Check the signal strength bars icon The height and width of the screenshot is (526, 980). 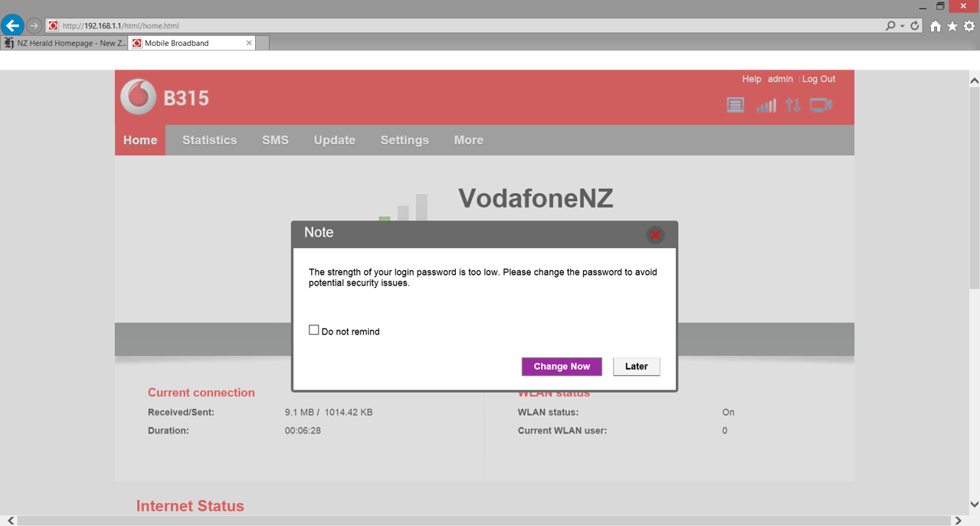765,105
